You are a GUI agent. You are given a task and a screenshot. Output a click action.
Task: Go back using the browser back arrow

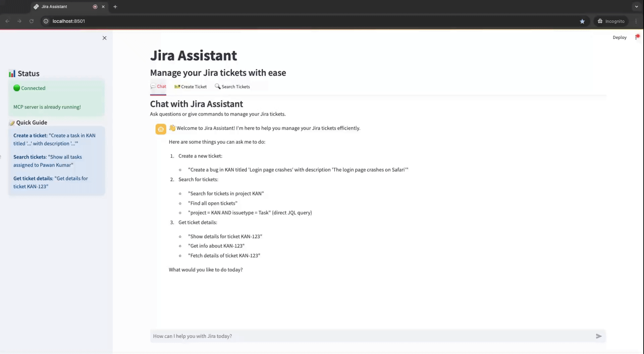pyautogui.click(x=7, y=21)
